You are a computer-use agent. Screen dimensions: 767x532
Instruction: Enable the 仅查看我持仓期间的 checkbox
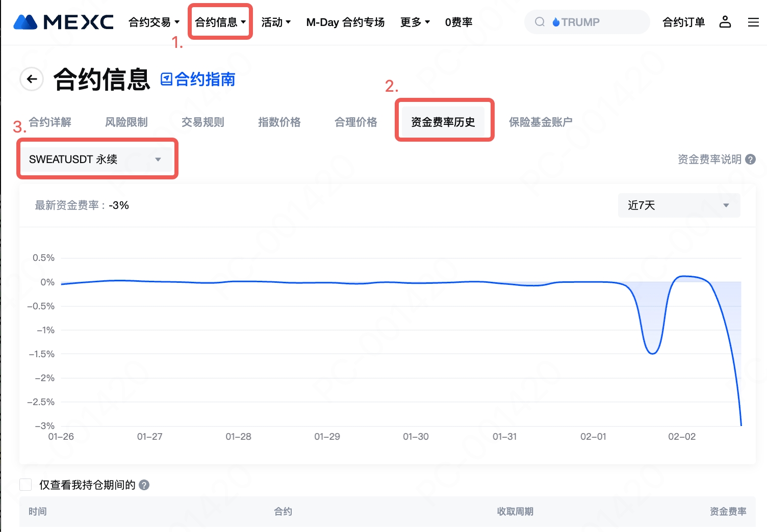[25, 485]
